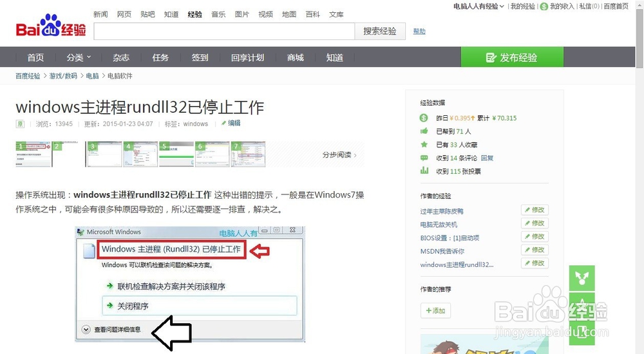644x354 pixels.
Task: Click 修改 button for BIOS设置
Action: click(535, 237)
